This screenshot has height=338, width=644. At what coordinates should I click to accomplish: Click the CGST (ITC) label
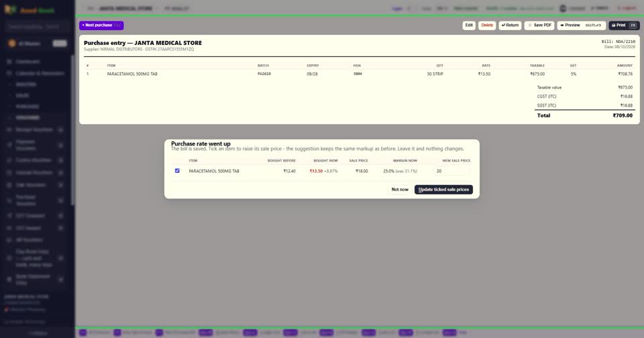547,97
